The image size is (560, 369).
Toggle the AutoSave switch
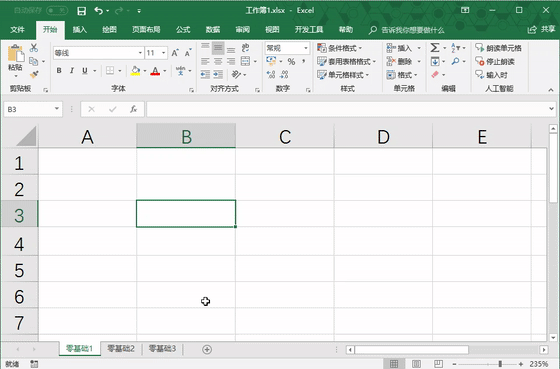pos(57,11)
